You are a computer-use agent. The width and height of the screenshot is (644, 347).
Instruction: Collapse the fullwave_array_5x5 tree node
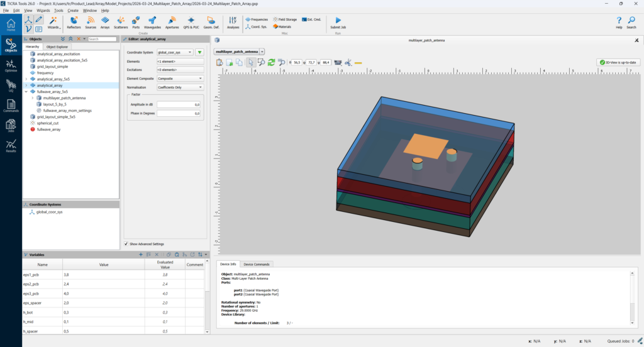pyautogui.click(x=26, y=92)
